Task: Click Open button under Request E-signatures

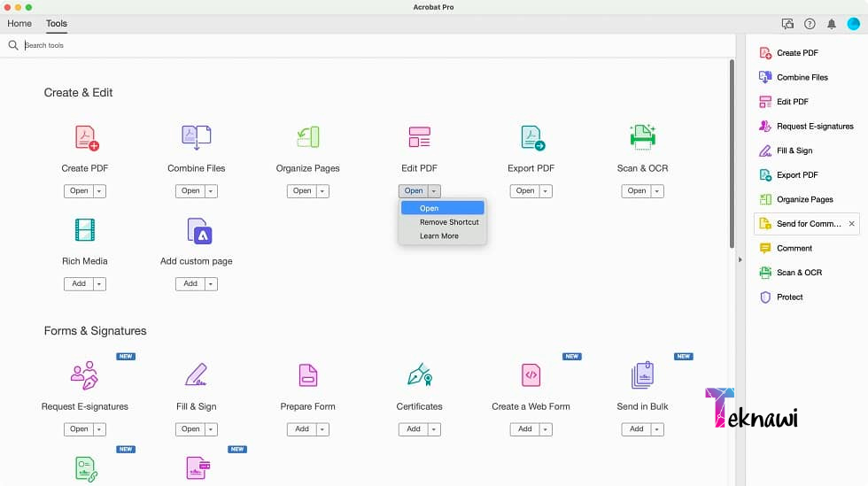Action: [79, 429]
